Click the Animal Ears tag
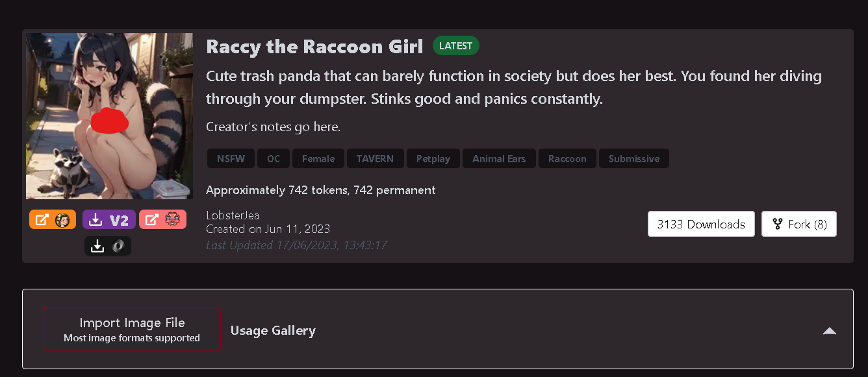 click(499, 158)
